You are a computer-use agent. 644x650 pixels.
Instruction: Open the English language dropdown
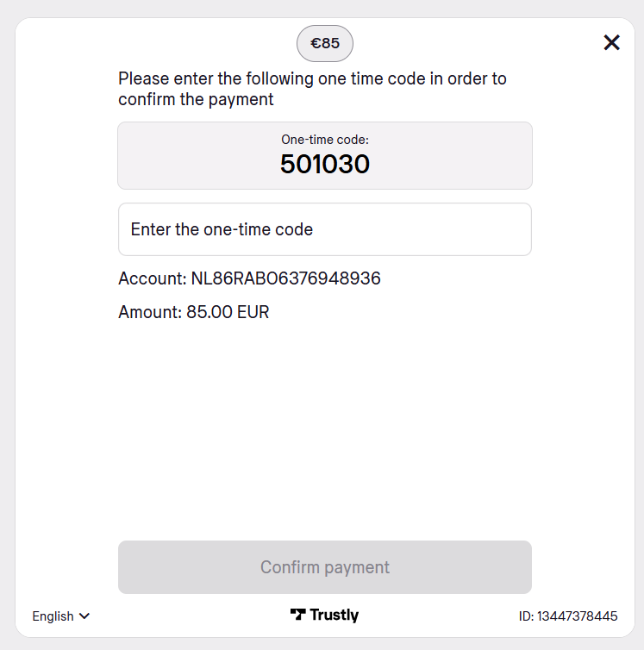(x=61, y=616)
